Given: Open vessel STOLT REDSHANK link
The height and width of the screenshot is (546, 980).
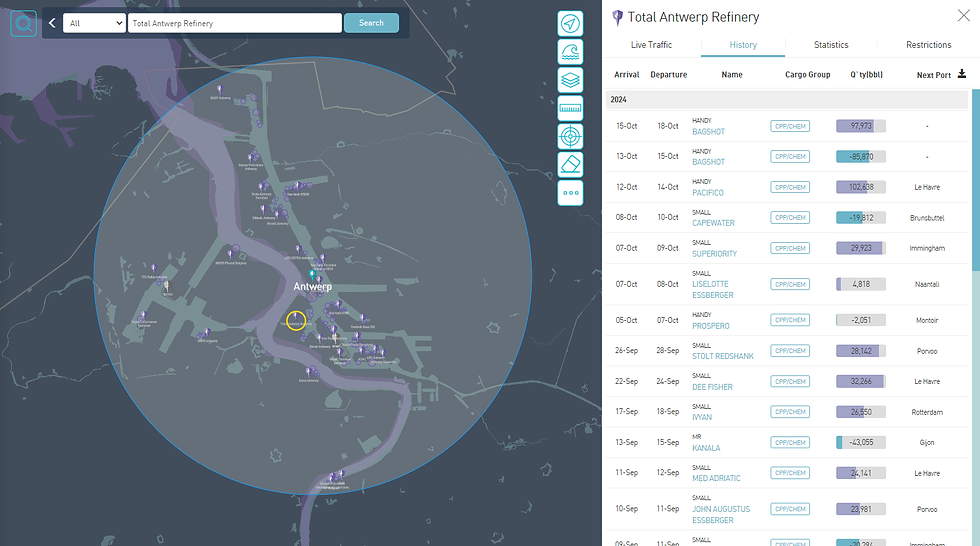Looking at the screenshot, I should click(722, 356).
